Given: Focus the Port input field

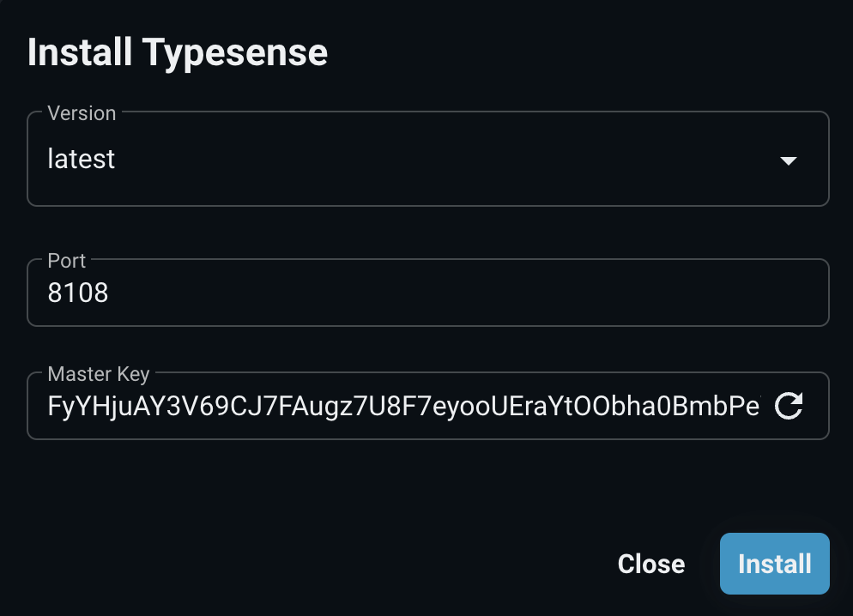Looking at the screenshot, I should click(427, 293).
